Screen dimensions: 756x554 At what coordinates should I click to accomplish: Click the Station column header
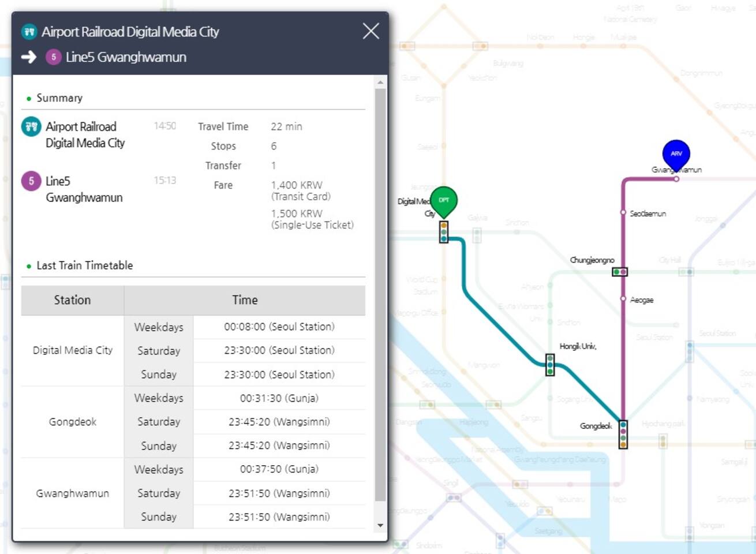(x=72, y=300)
